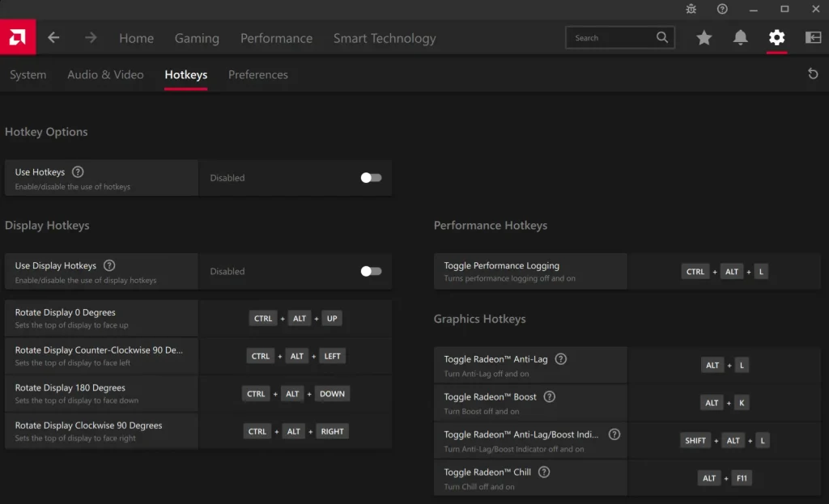
Task: Switch to the Audio & Video sub-tab
Action: pos(105,74)
